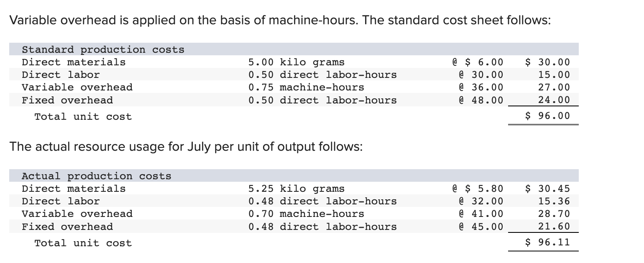644x263 pixels.
Task: Click the Direct materials row in standard costs
Action: coord(74,62)
